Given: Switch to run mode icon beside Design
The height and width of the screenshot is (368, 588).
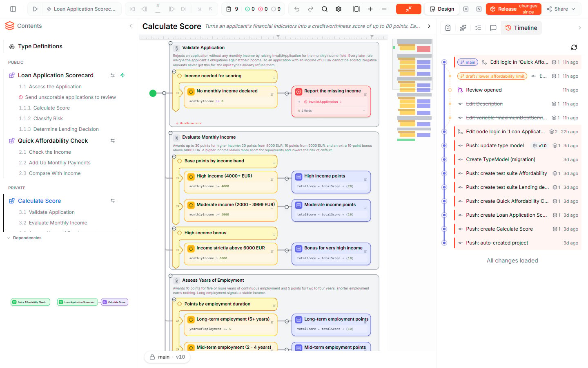Looking at the screenshot, I should point(466,9).
